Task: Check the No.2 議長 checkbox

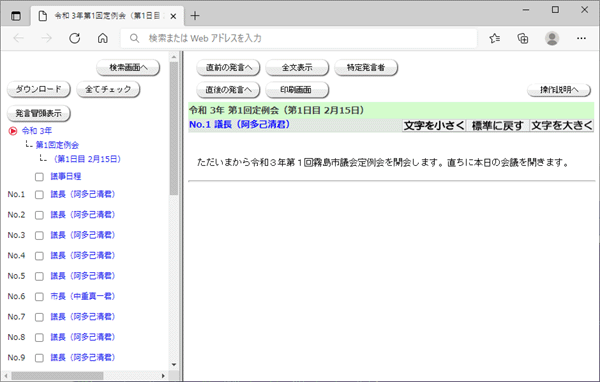Action: point(39,215)
